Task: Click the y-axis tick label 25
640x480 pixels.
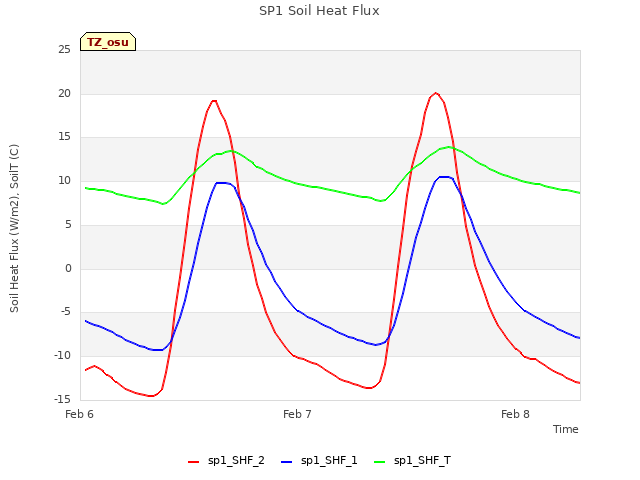Action: (x=64, y=50)
